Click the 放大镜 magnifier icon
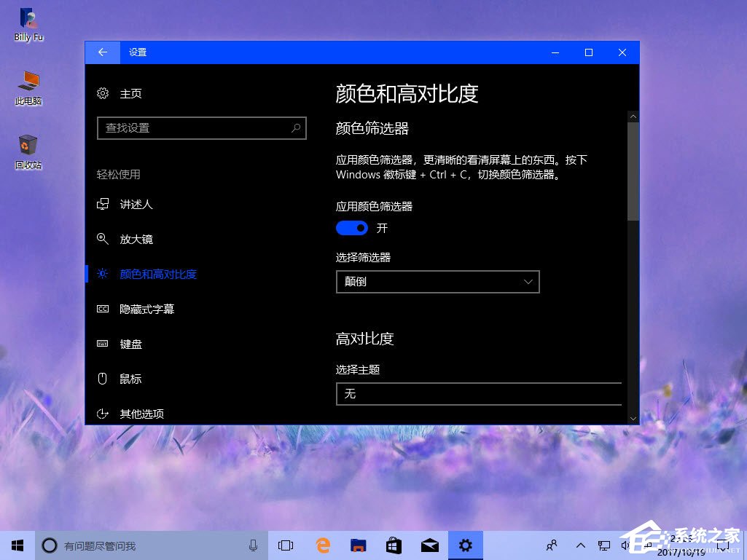 (x=103, y=240)
